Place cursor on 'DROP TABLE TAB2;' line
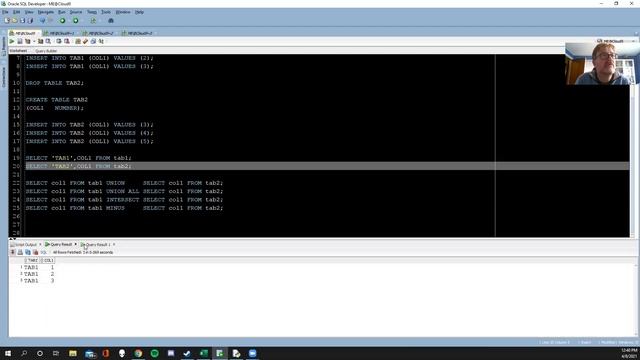The width and height of the screenshot is (640, 360). [55, 83]
